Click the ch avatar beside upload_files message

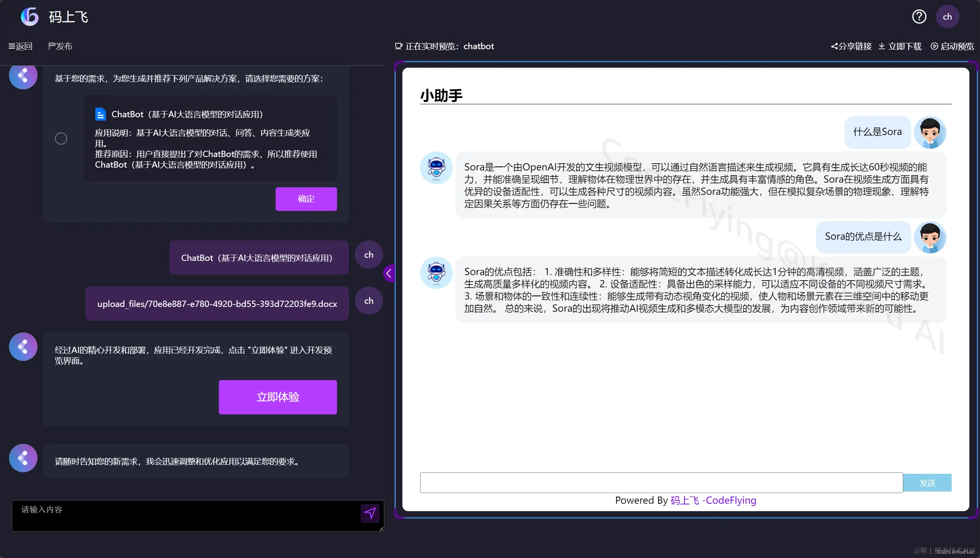pyautogui.click(x=369, y=301)
